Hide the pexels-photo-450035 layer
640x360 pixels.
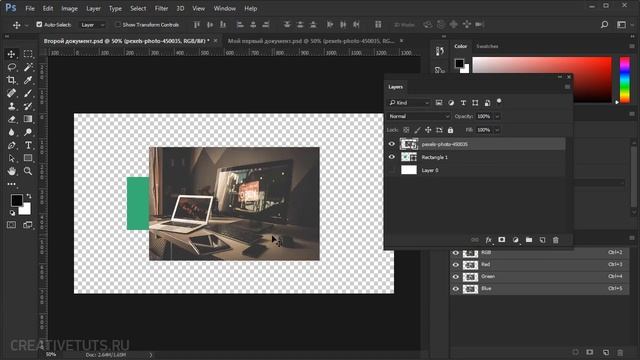coord(392,144)
